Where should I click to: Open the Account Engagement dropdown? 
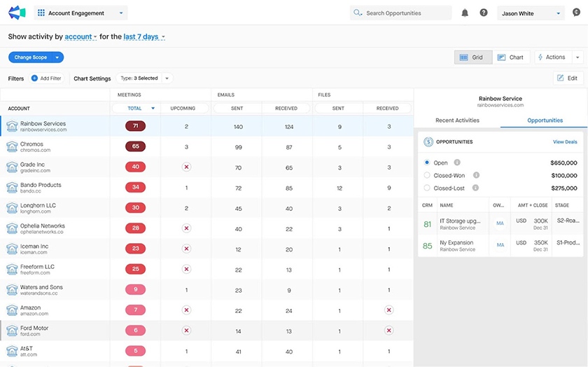point(80,13)
